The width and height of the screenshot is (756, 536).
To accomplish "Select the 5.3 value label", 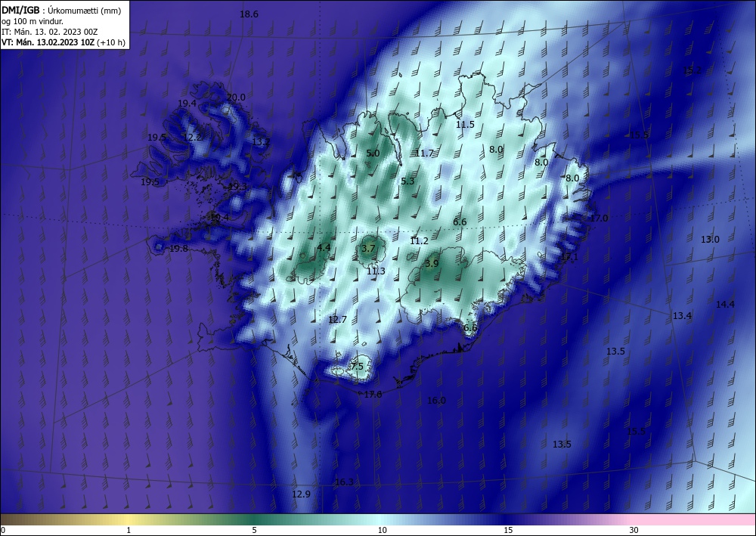I will pyautogui.click(x=408, y=181).
